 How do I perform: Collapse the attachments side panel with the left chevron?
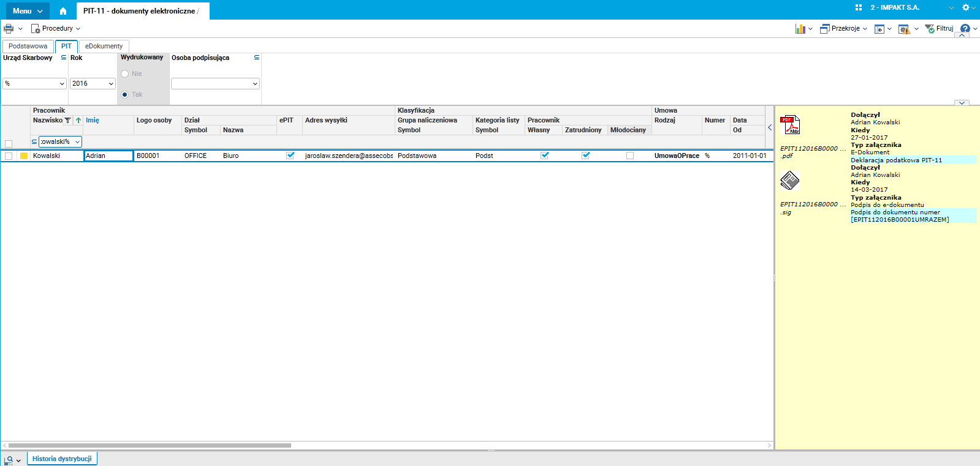(x=770, y=127)
